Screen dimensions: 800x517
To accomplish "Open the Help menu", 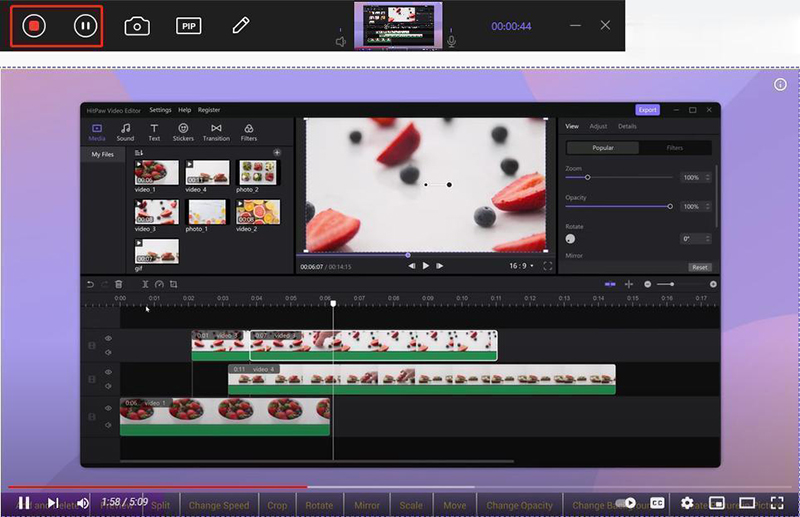I will (185, 110).
